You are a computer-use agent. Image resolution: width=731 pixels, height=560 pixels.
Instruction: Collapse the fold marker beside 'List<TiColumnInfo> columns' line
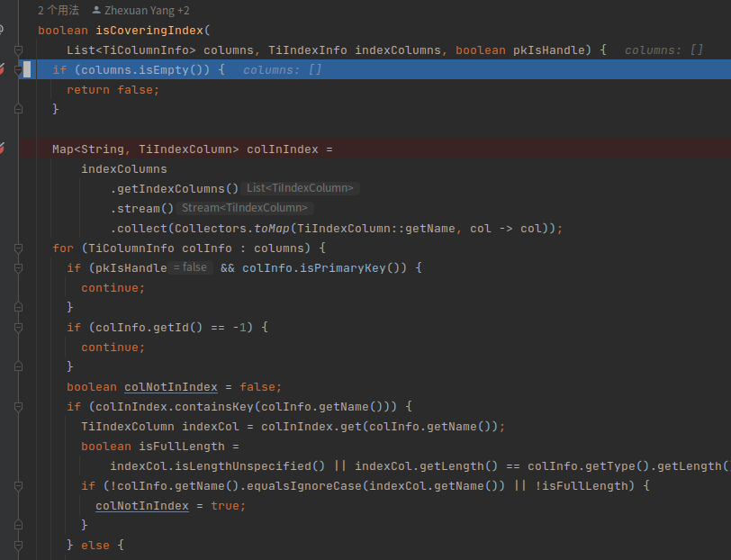[18, 50]
